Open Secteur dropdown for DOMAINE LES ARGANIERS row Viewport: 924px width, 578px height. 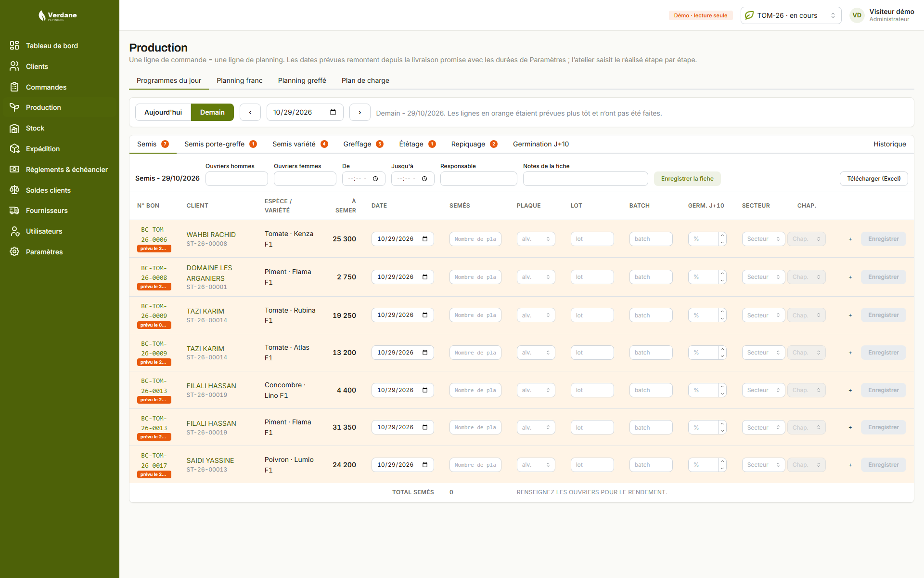pos(763,277)
